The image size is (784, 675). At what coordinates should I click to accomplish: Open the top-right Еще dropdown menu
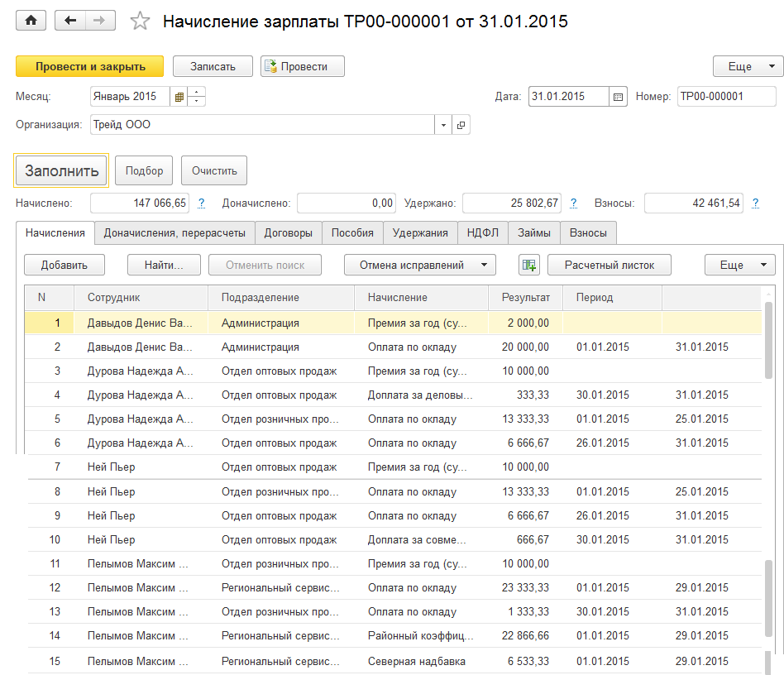pyautogui.click(x=748, y=67)
